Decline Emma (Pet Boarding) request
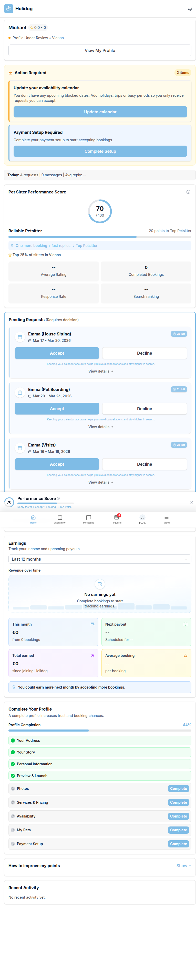Viewport: 196px width, 980px height. pos(144,409)
